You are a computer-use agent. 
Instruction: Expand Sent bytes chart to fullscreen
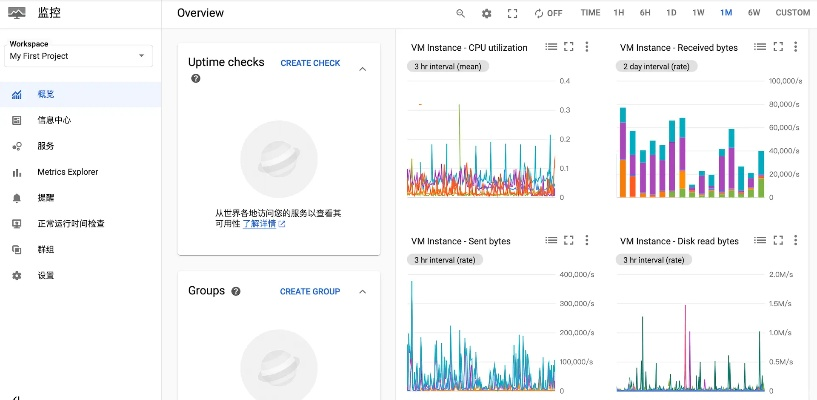[569, 240]
